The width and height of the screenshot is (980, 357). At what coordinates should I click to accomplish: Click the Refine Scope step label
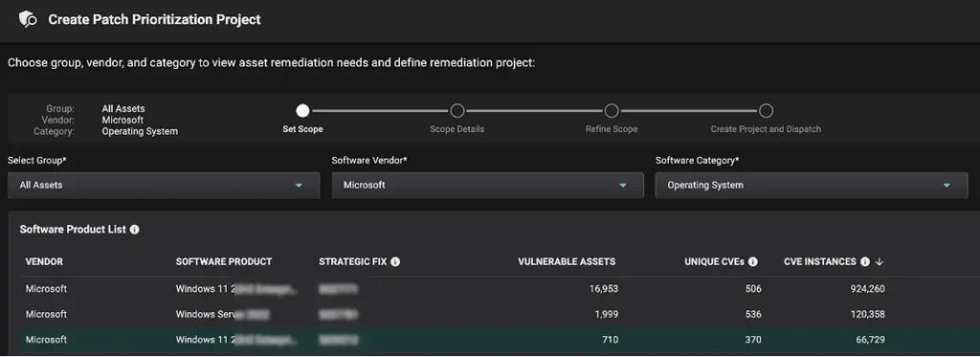pyautogui.click(x=612, y=129)
